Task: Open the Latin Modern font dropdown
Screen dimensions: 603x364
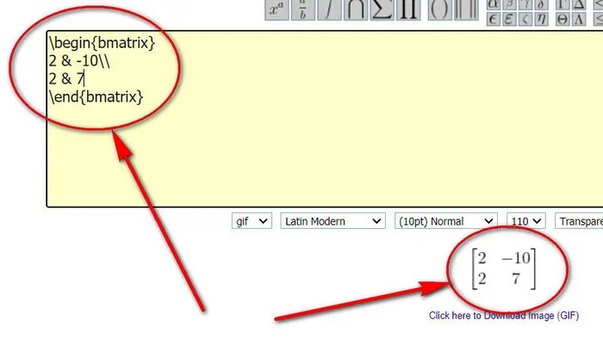Action: pos(333,221)
